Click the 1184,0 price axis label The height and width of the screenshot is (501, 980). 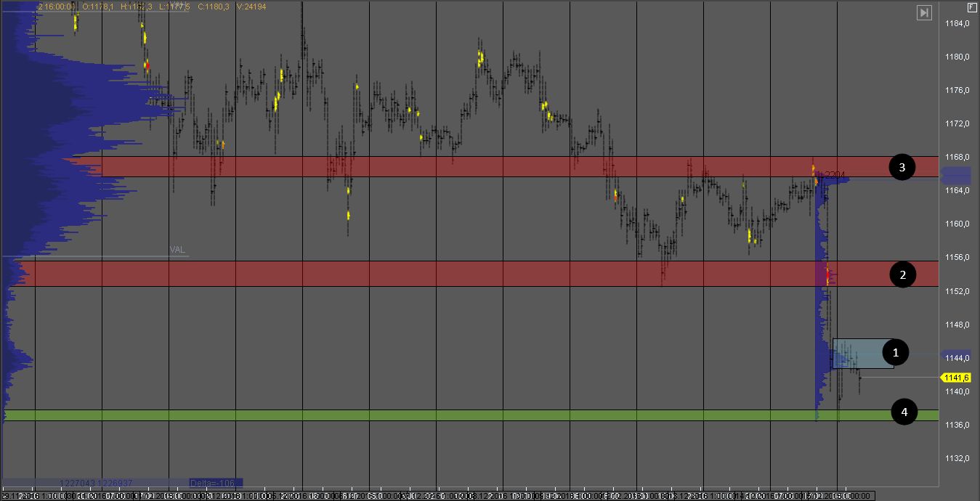pyautogui.click(x=957, y=24)
